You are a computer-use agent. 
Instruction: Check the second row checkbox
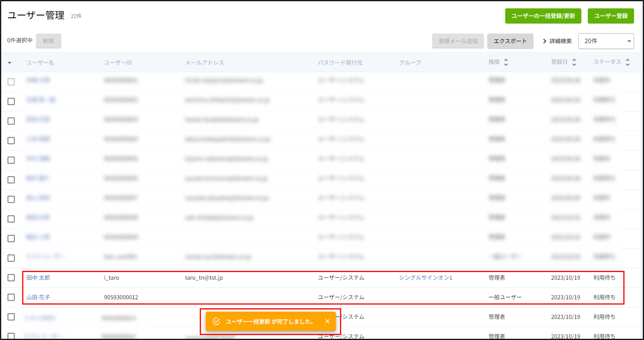(11, 101)
